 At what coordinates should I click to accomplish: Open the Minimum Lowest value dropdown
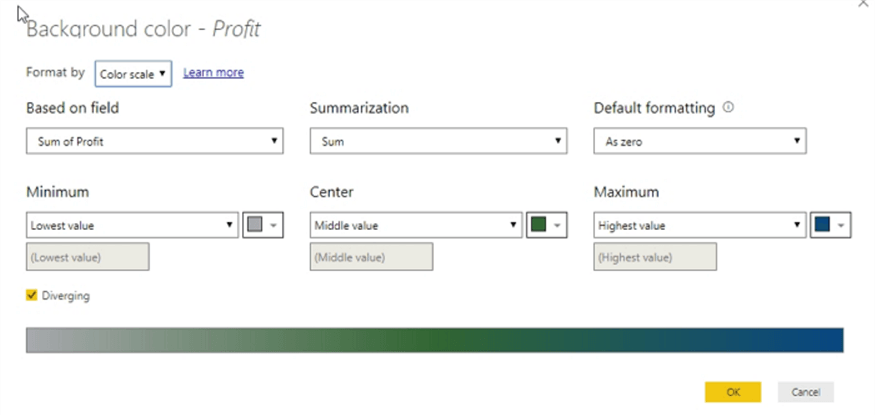click(132, 226)
